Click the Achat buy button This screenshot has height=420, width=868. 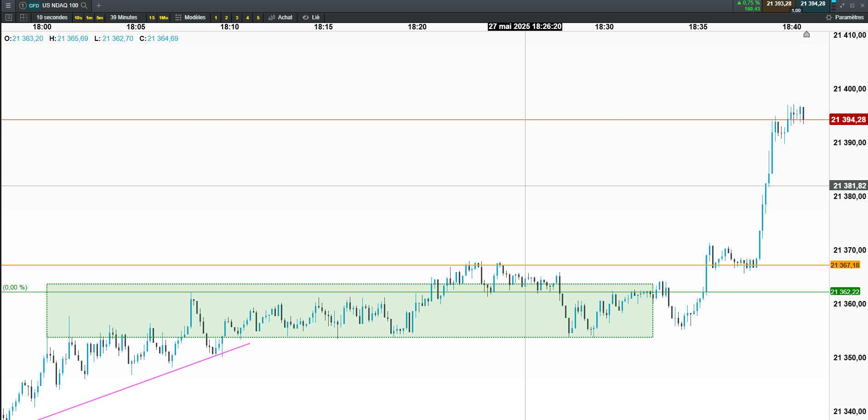tap(280, 17)
